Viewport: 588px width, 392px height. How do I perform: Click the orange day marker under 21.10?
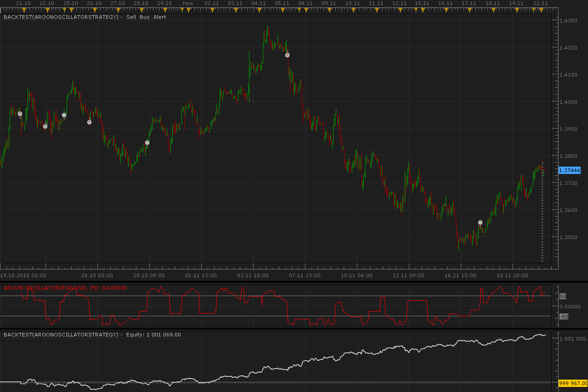23,9
